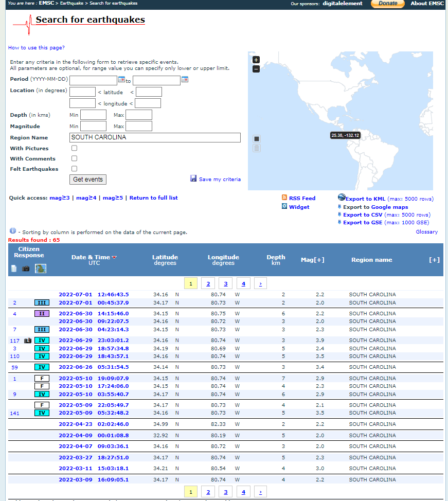Open the Glossary link

426,231
